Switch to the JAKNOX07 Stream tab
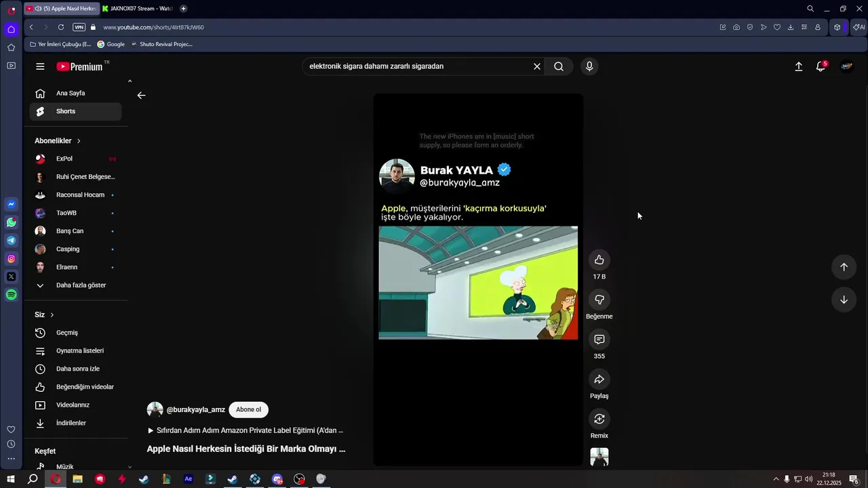The image size is (868, 488). pos(138,9)
